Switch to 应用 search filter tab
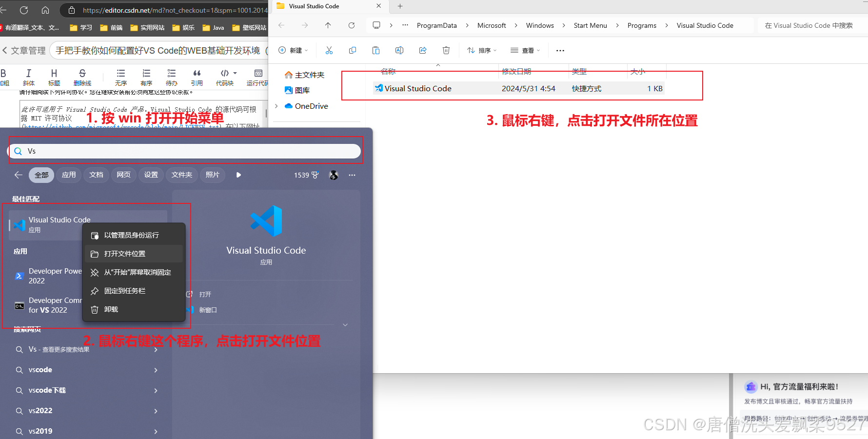This screenshot has width=868, height=439. 69,175
